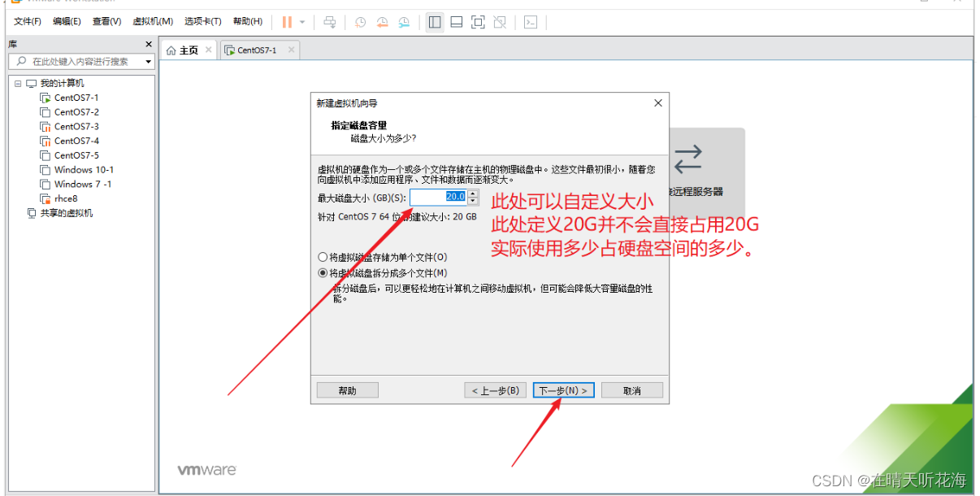Open the 编辑(E) menu
This screenshot has height=496, width=980.
pyautogui.click(x=67, y=21)
